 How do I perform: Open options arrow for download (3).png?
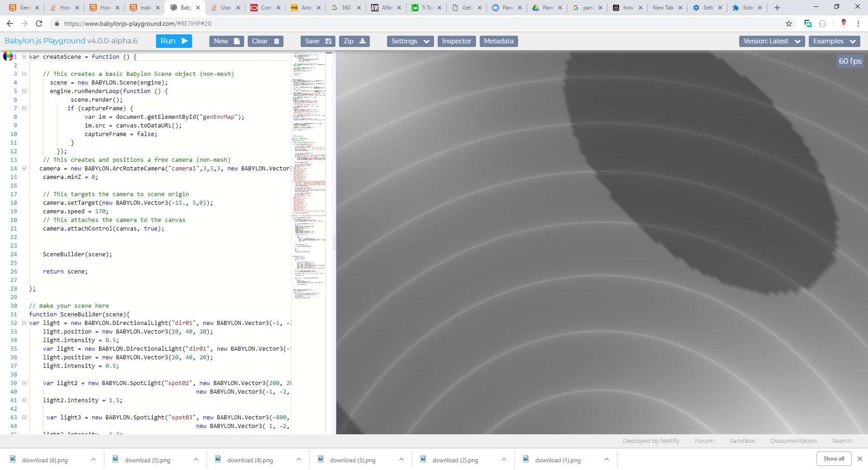[x=401, y=460]
